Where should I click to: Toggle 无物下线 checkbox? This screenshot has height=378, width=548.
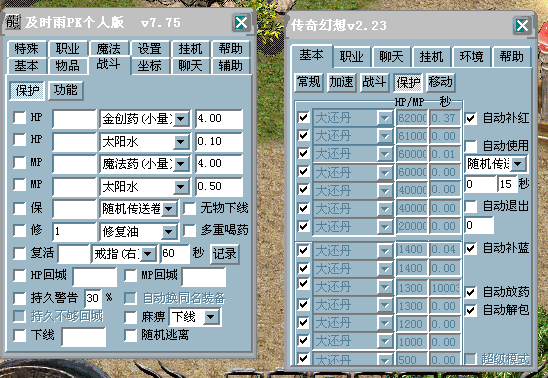189,208
